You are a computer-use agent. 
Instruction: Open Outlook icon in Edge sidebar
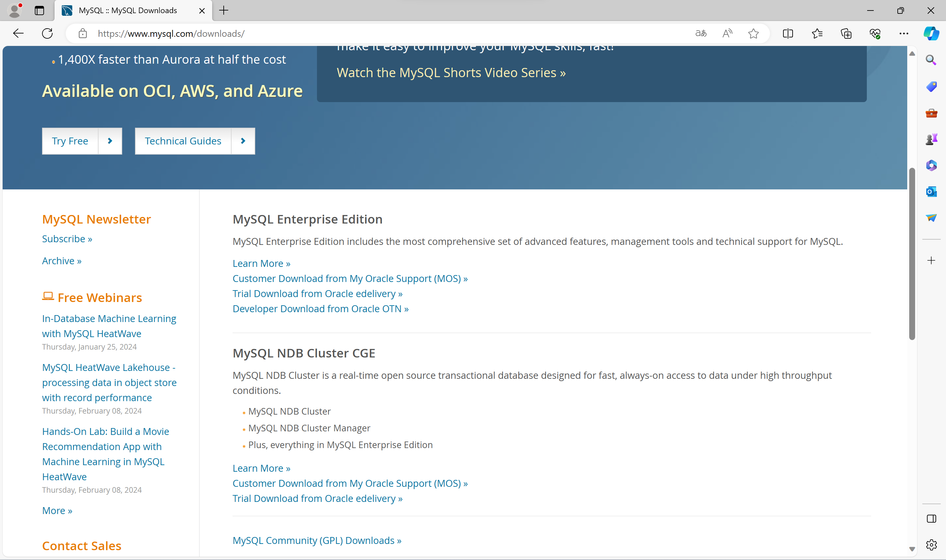pyautogui.click(x=931, y=192)
